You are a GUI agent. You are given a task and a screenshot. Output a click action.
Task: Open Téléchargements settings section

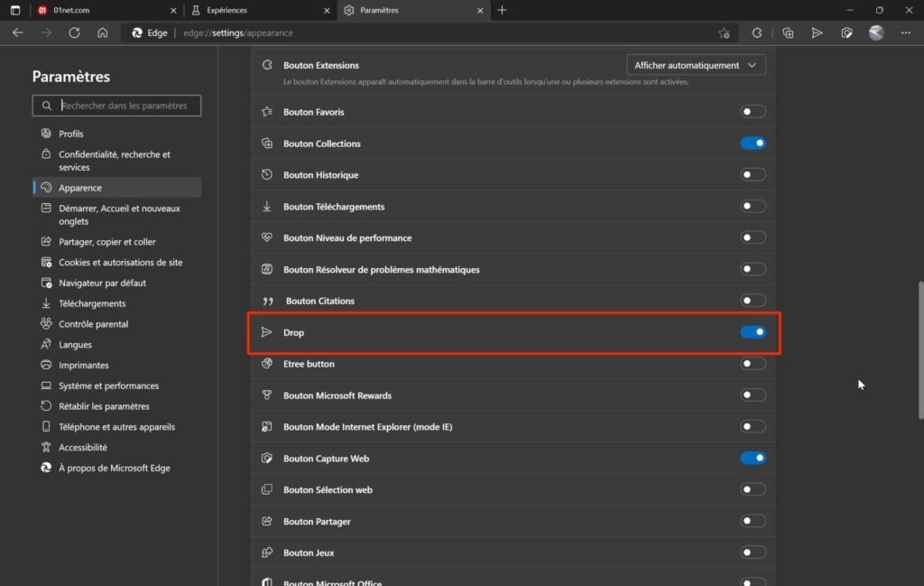tap(116, 303)
